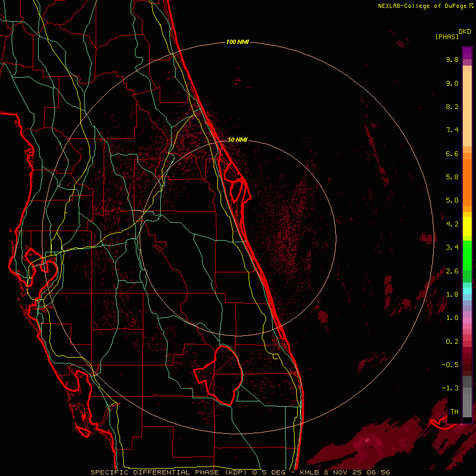
Task: Click the 2.6 value on the color scale
Action: 452,271
